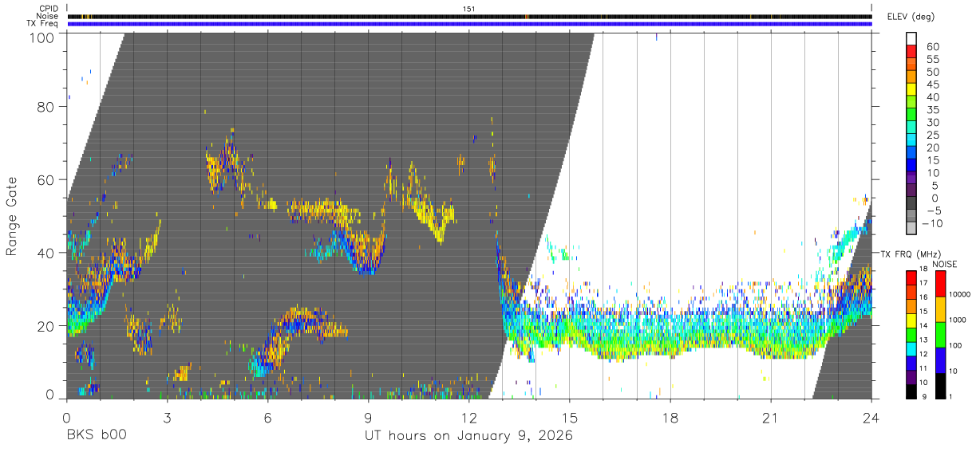Click the black Noise status bar
980x452 pixels.
click(x=469, y=16)
